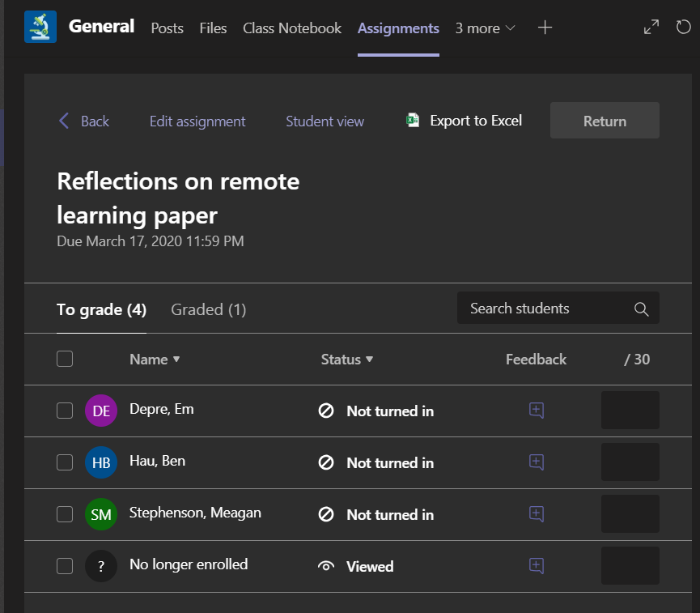Click the Hau, Ben name text

pos(157,461)
